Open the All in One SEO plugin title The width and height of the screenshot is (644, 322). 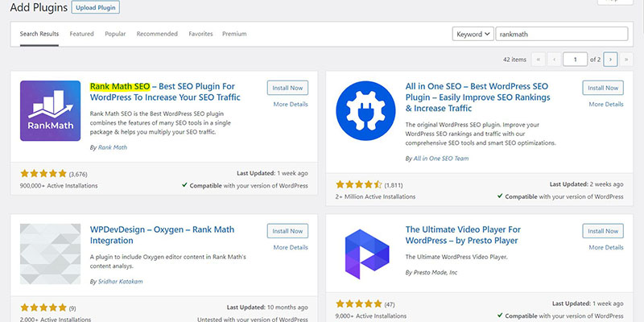[477, 97]
